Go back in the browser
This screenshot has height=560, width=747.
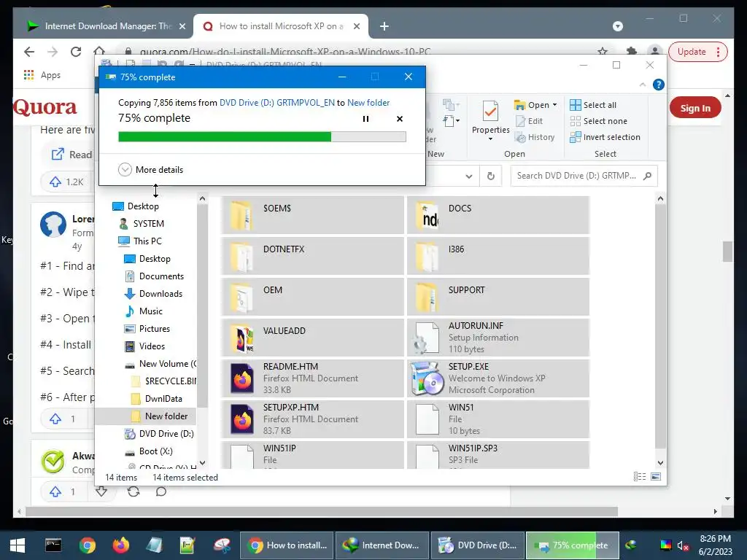(x=29, y=52)
